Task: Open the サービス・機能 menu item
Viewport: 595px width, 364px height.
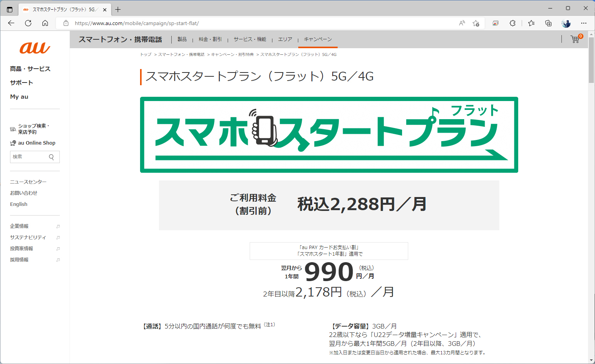Action: click(x=250, y=39)
